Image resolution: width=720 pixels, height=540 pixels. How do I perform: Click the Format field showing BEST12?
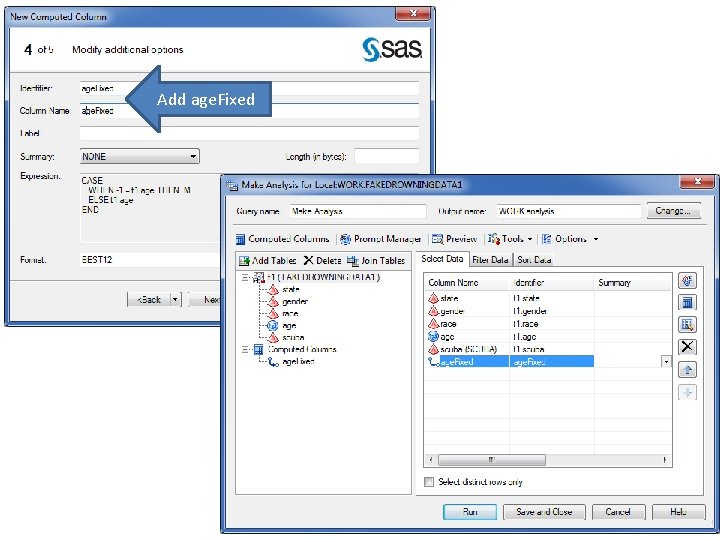coord(150,260)
